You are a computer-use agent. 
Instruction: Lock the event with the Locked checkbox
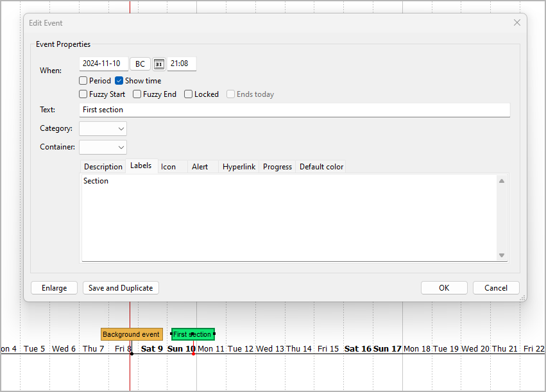[x=187, y=94]
